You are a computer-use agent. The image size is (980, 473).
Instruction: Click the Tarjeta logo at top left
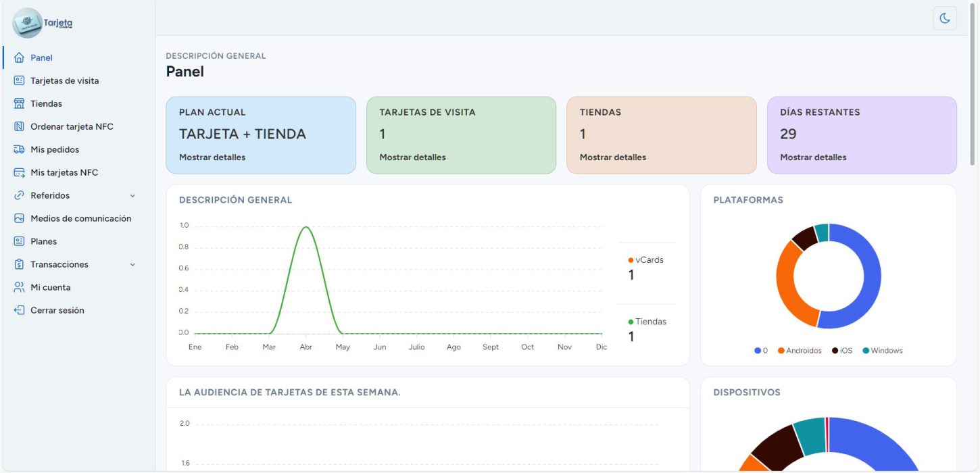tap(43, 23)
